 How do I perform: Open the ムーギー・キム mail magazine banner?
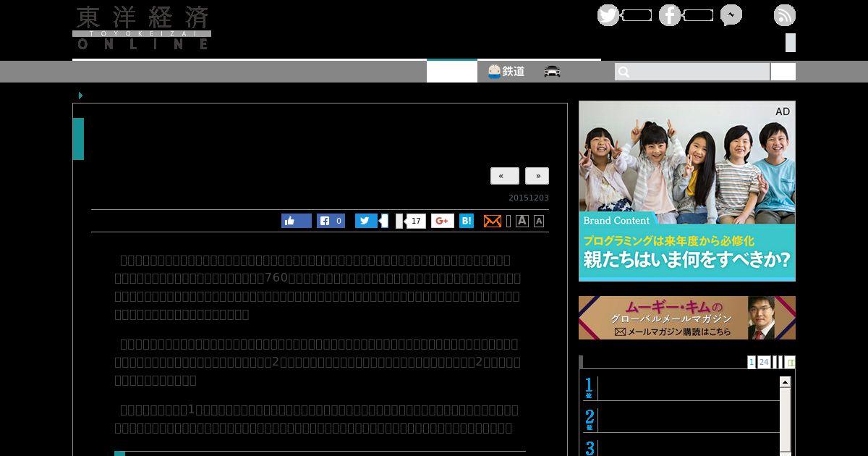(687, 318)
